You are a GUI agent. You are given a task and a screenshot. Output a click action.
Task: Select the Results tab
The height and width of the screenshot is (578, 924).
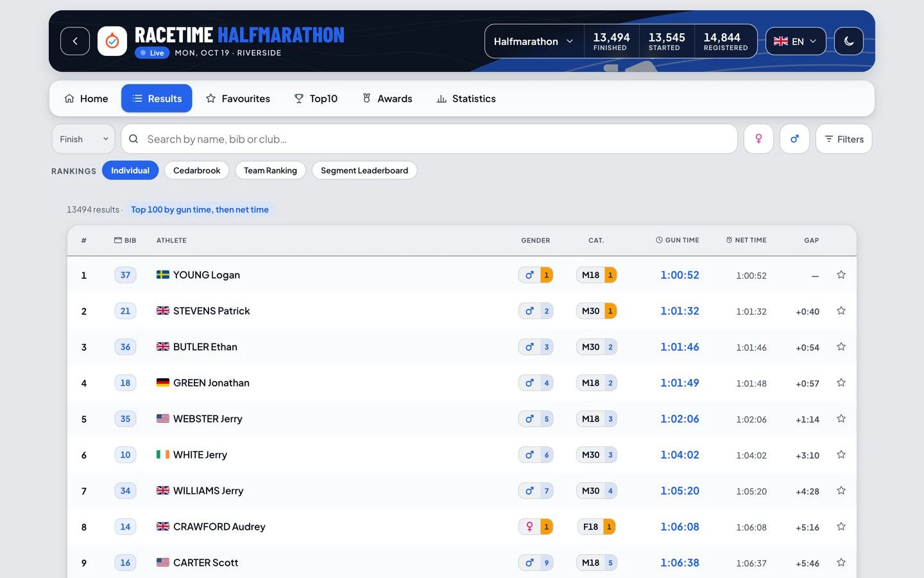tap(157, 98)
